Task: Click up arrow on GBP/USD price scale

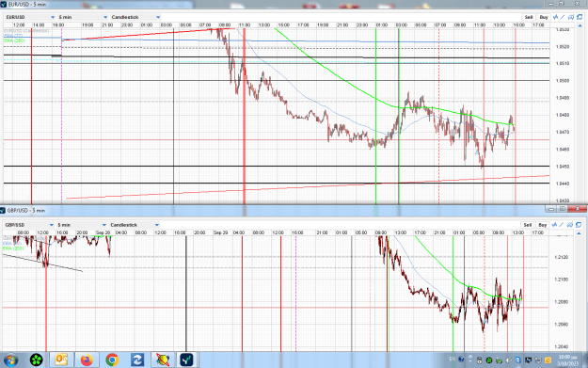Action: click(x=579, y=233)
